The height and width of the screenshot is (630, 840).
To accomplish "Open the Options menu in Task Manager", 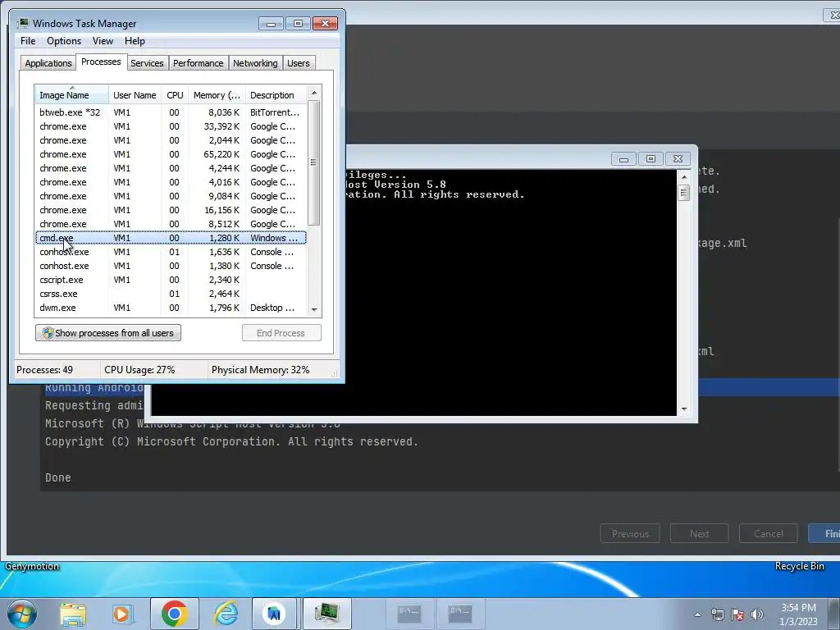I will 64,41.
